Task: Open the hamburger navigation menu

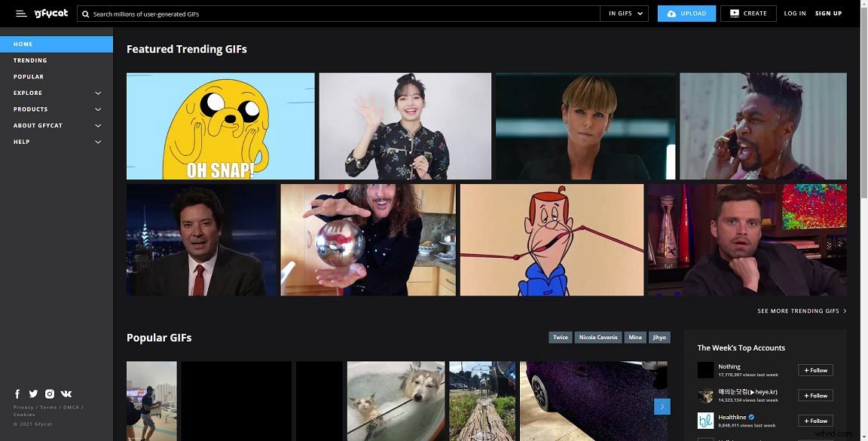Action: 20,13
